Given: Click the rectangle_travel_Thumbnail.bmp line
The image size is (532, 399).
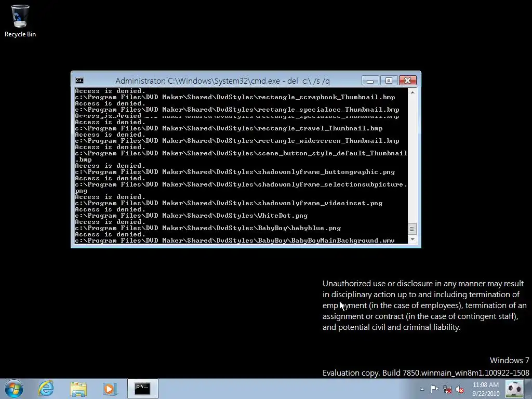Looking at the screenshot, I should pyautogui.click(x=229, y=128).
